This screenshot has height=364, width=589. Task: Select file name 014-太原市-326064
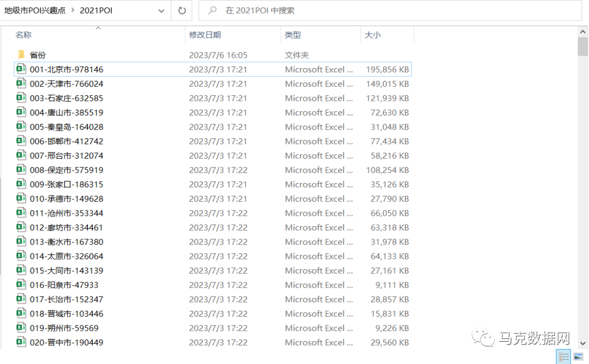67,256
